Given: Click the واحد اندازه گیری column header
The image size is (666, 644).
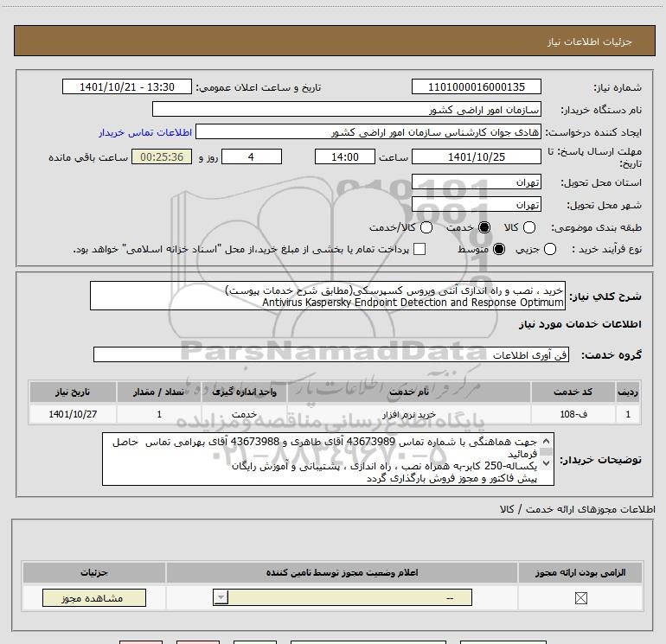Looking at the screenshot, I should [244, 392].
